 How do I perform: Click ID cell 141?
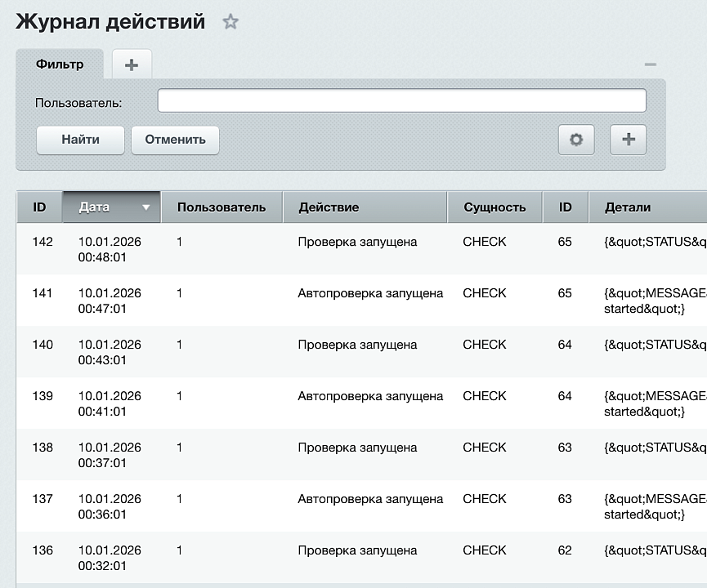click(x=43, y=293)
